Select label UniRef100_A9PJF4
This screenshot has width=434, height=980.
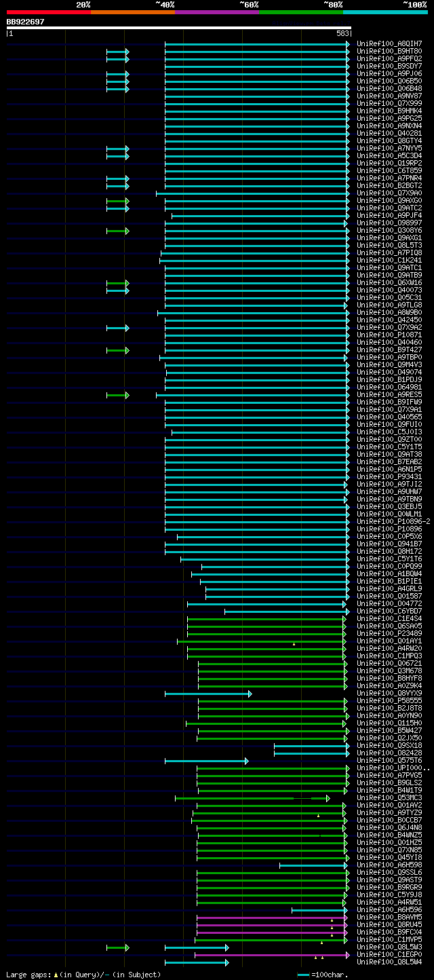point(389,215)
